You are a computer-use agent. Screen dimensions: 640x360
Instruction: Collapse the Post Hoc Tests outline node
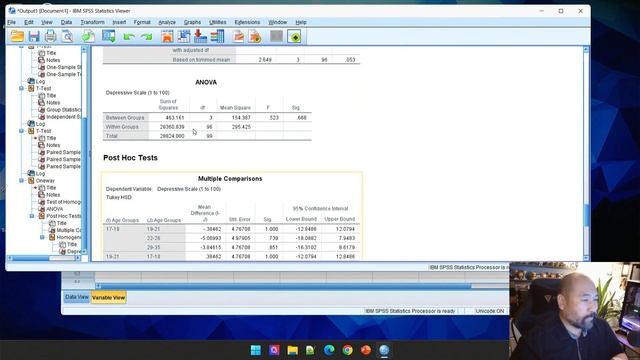32,216
